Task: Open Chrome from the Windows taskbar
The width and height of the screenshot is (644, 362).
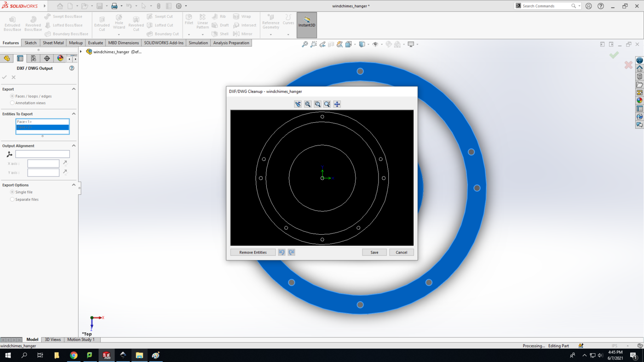Action: [74, 355]
